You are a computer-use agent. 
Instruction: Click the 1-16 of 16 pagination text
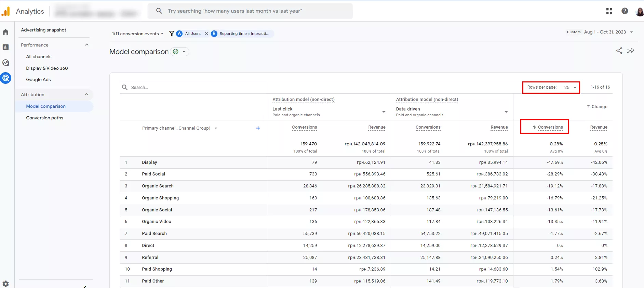[600, 87]
